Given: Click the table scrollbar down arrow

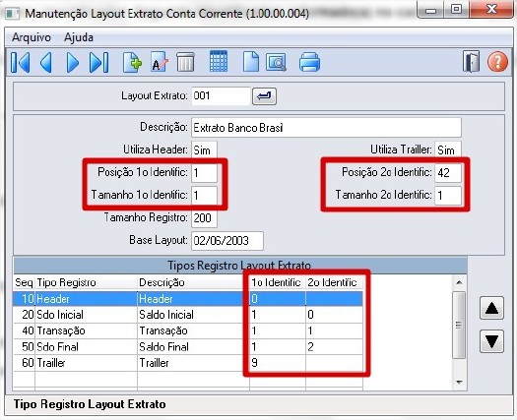Looking at the screenshot, I should coord(459,383).
